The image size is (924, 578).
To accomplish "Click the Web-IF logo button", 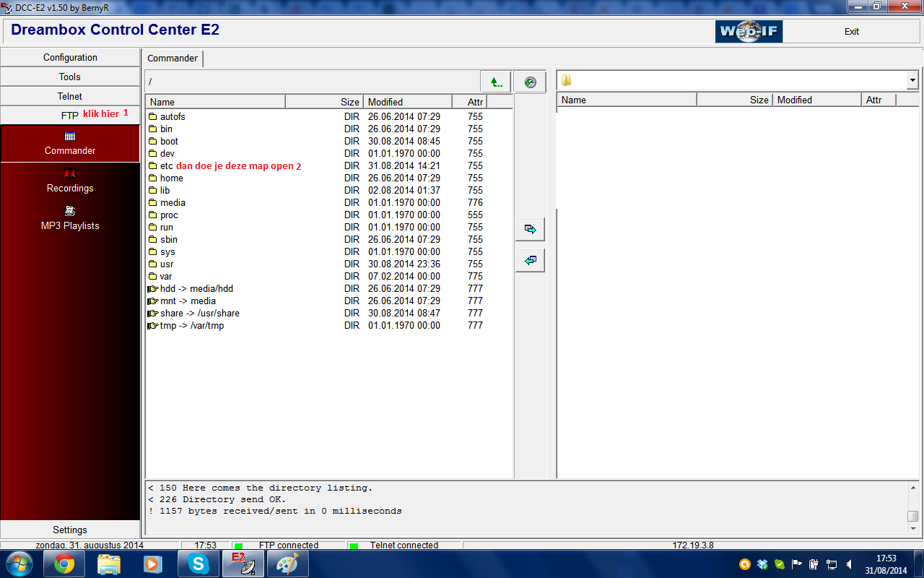I will pos(749,32).
